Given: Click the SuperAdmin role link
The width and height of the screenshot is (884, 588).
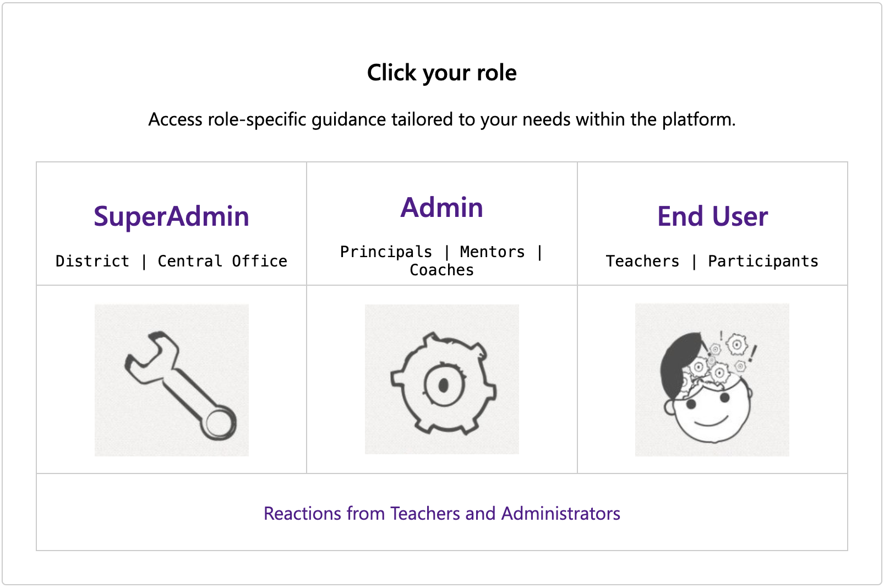Looking at the screenshot, I should pos(171,216).
